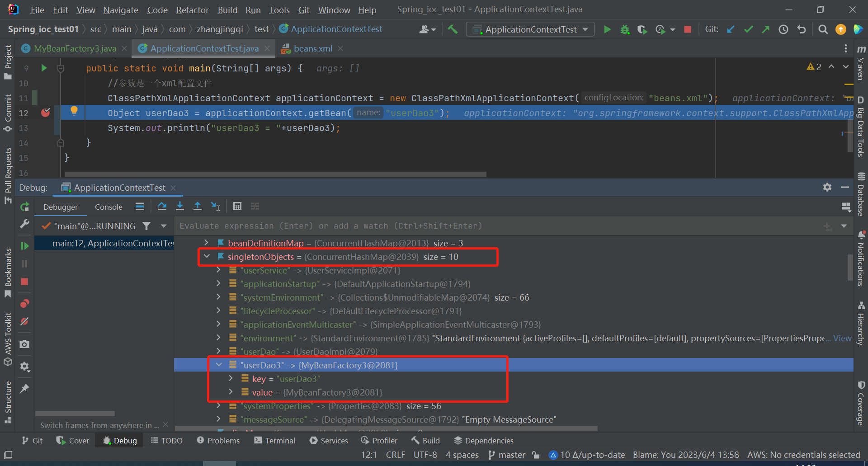This screenshot has width=868, height=466.
Task: Show intention actions yellow lightbulb
Action: point(74,111)
